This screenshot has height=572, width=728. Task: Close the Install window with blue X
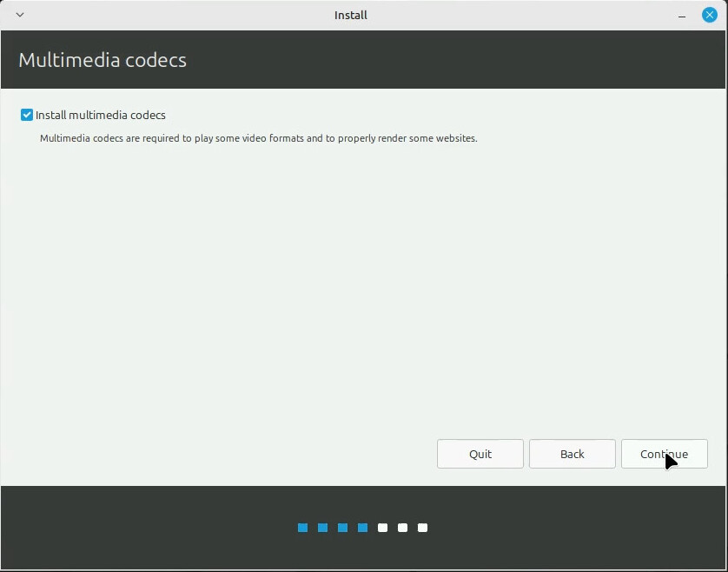point(710,15)
